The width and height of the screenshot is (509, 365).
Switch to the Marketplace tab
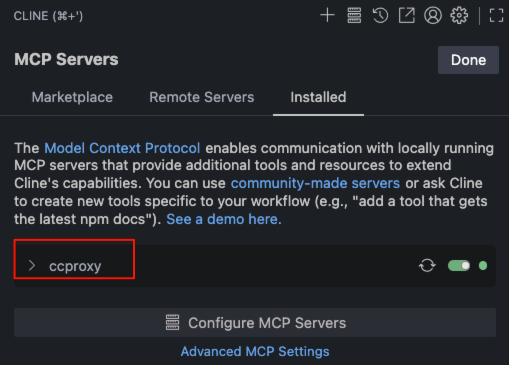click(72, 97)
